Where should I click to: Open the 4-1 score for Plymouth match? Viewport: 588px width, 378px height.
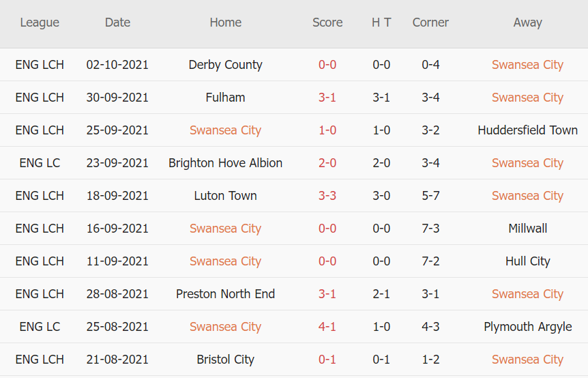click(327, 327)
